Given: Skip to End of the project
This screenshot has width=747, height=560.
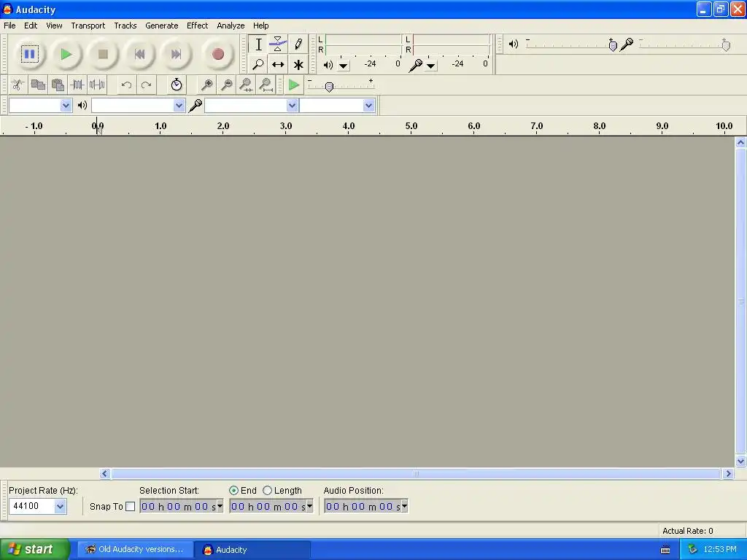Looking at the screenshot, I should tap(176, 54).
